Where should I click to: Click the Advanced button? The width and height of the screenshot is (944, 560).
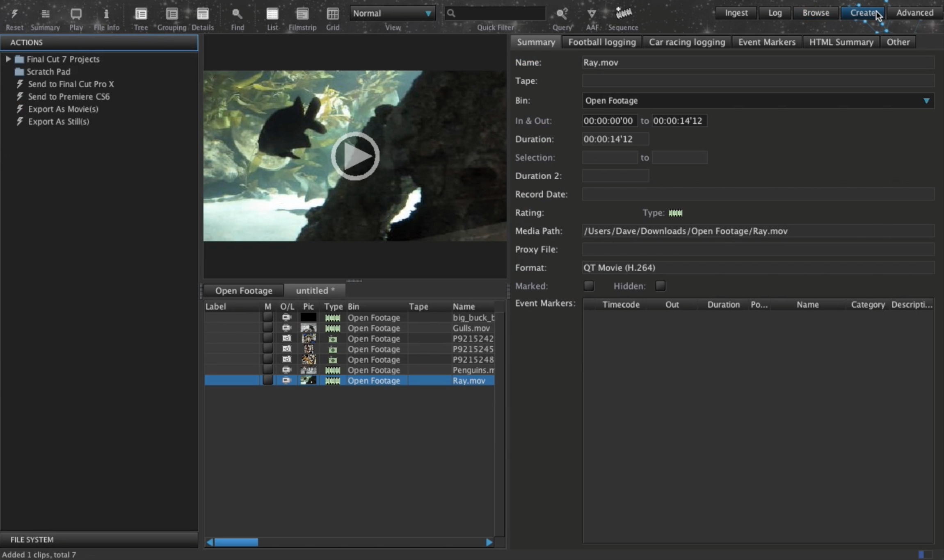[x=914, y=13]
